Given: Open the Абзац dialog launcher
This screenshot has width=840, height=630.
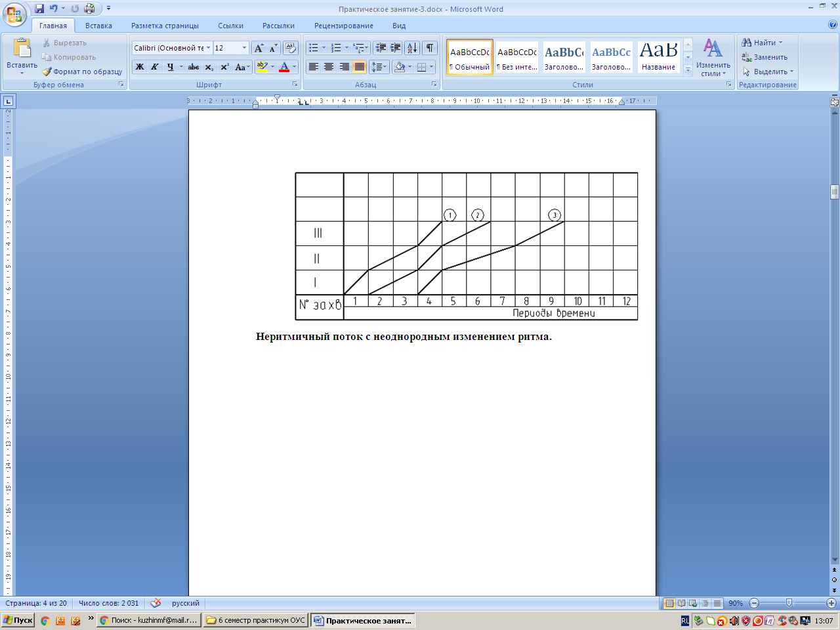Looking at the screenshot, I should coord(434,85).
